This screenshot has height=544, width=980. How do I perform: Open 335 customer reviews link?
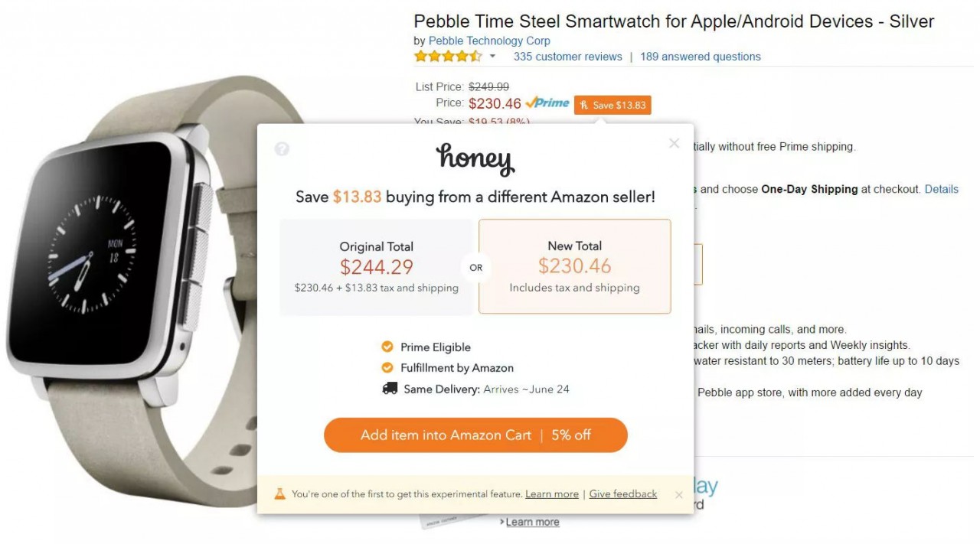click(567, 57)
